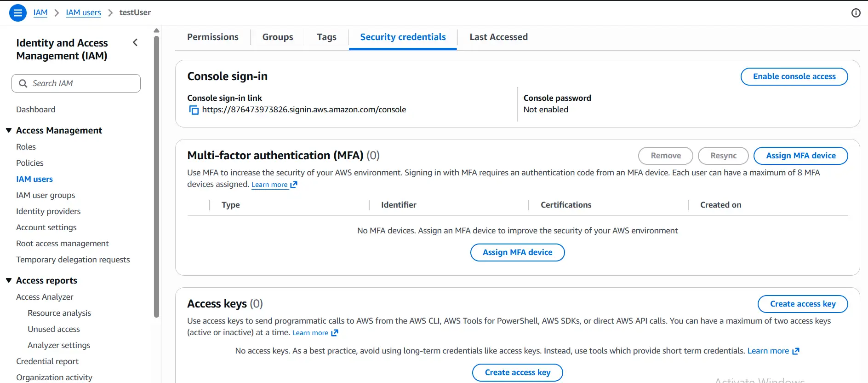Click the info circle icon at top right
Screen dimensions: 868x383
(x=856, y=13)
